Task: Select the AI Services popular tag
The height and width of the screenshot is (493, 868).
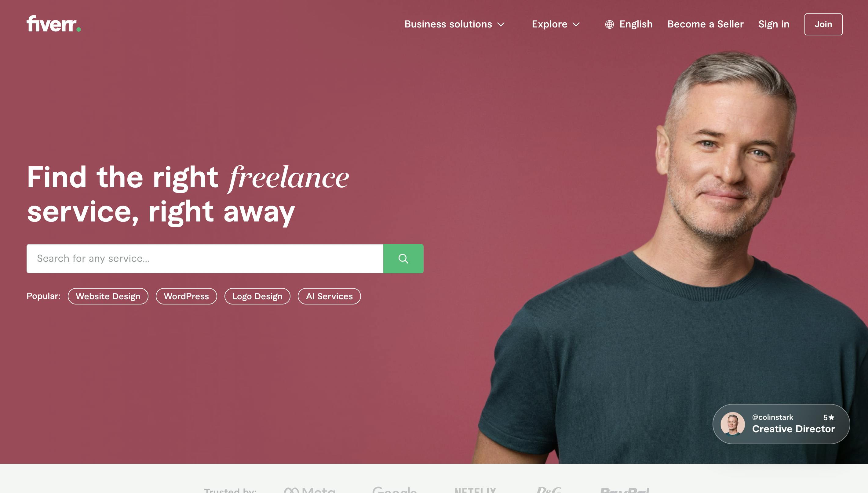Action: 329,296
